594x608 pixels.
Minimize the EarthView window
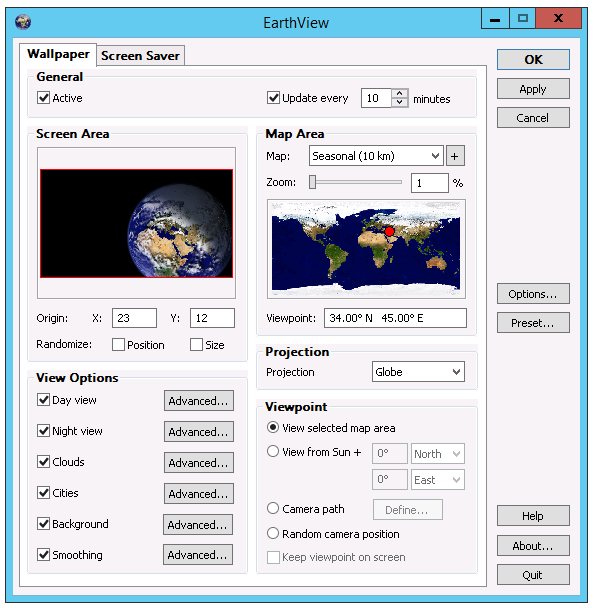click(x=495, y=18)
